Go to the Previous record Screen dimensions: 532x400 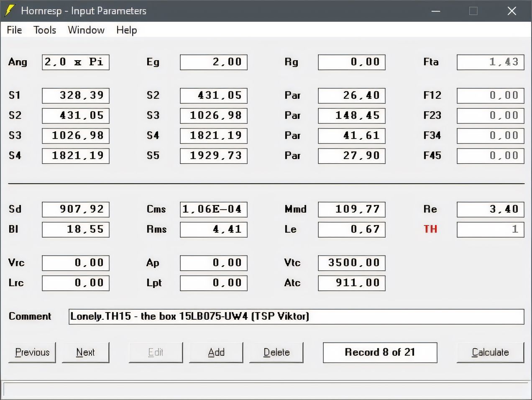[32, 352]
